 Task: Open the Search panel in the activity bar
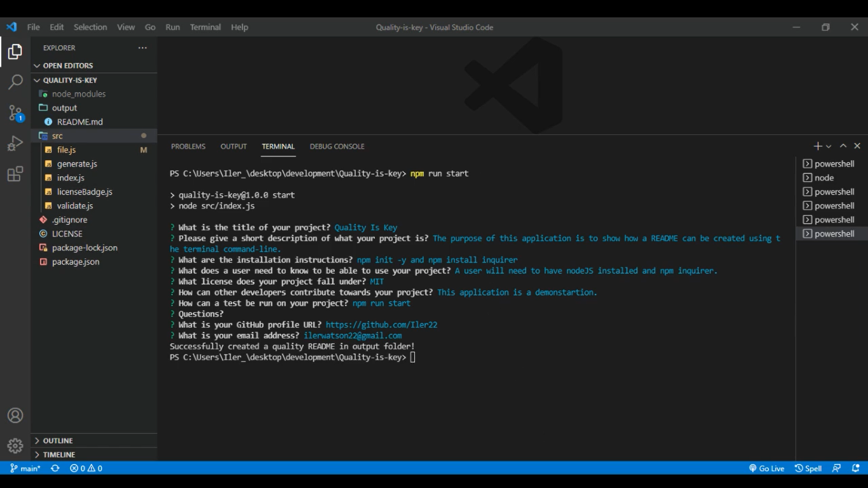coord(15,82)
